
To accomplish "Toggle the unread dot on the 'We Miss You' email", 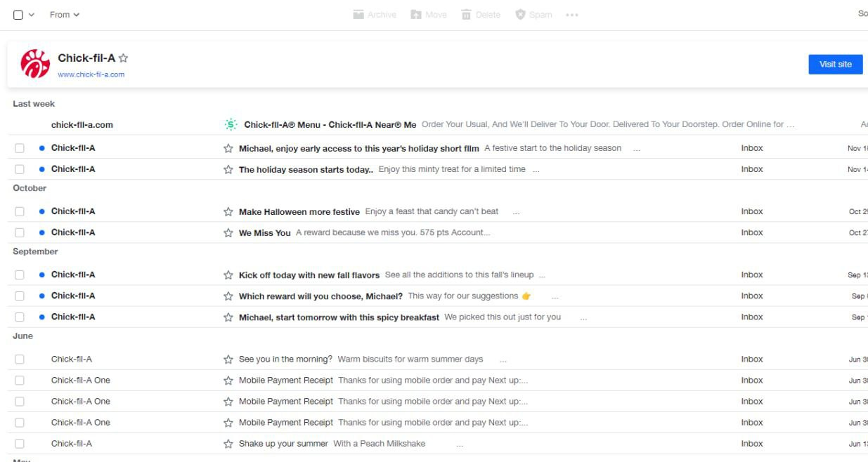I will [x=42, y=232].
